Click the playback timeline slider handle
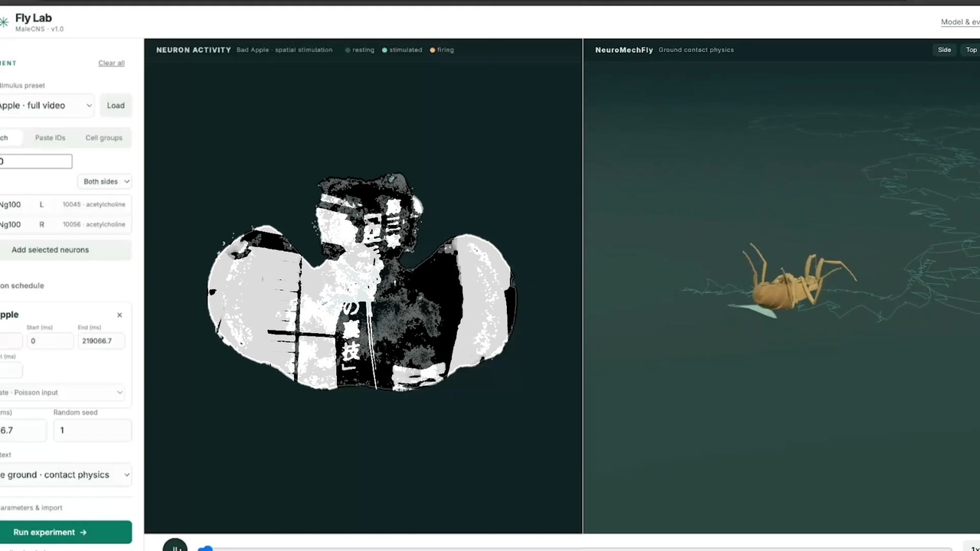 click(205, 548)
